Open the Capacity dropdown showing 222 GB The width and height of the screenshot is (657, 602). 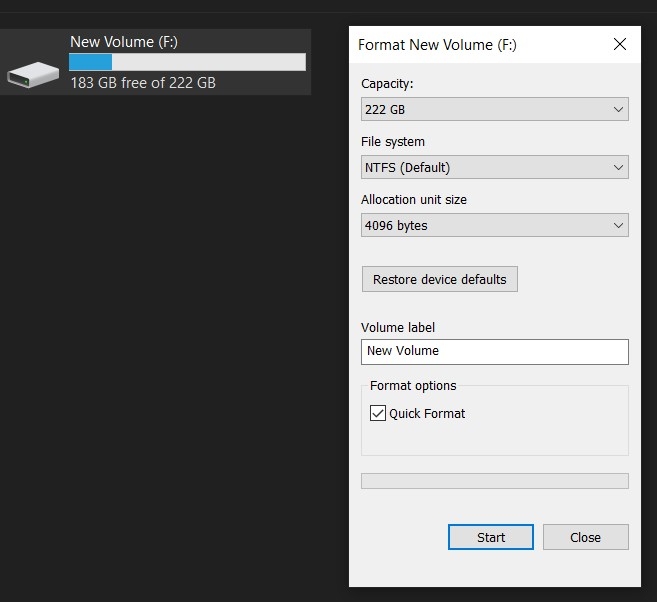494,109
